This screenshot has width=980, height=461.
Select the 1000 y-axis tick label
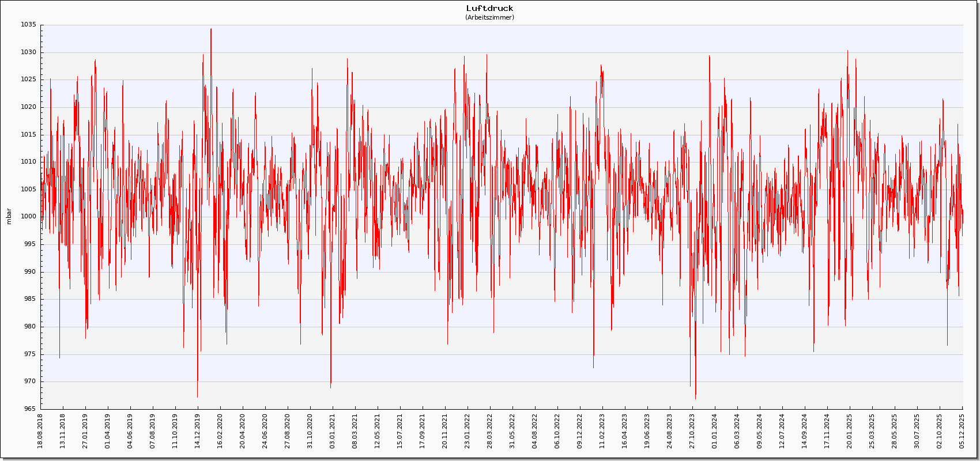28,217
